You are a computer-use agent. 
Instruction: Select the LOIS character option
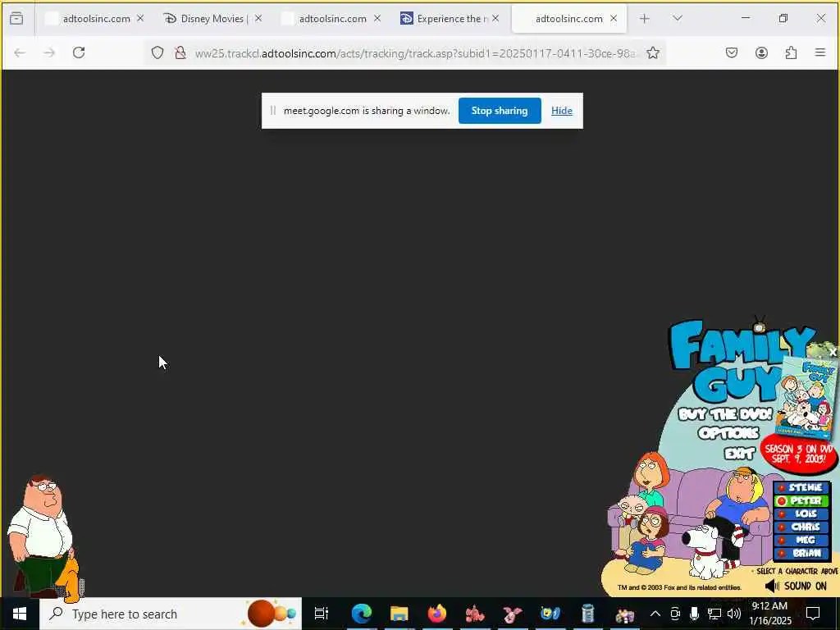point(802,514)
